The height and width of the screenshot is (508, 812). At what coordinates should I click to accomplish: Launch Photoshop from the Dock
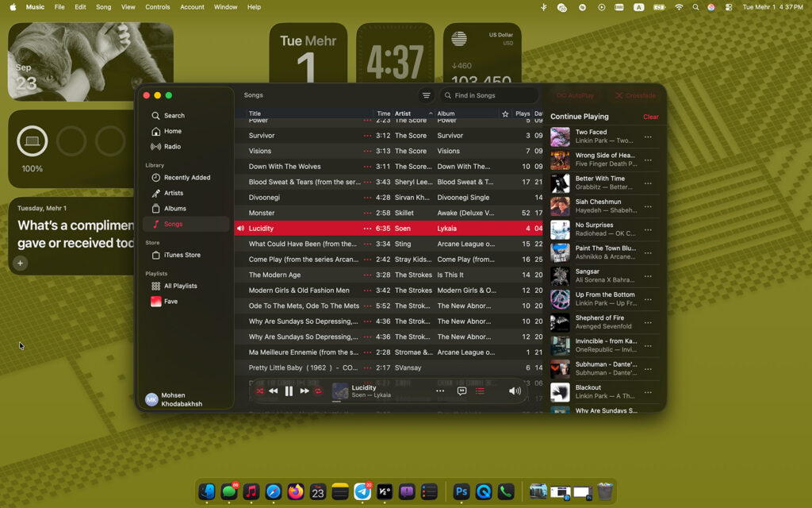click(x=461, y=491)
